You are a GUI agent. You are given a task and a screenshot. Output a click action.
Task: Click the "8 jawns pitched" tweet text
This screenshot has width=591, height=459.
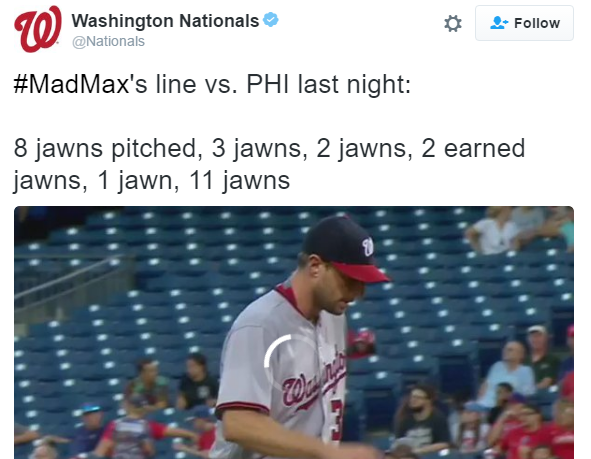106,148
